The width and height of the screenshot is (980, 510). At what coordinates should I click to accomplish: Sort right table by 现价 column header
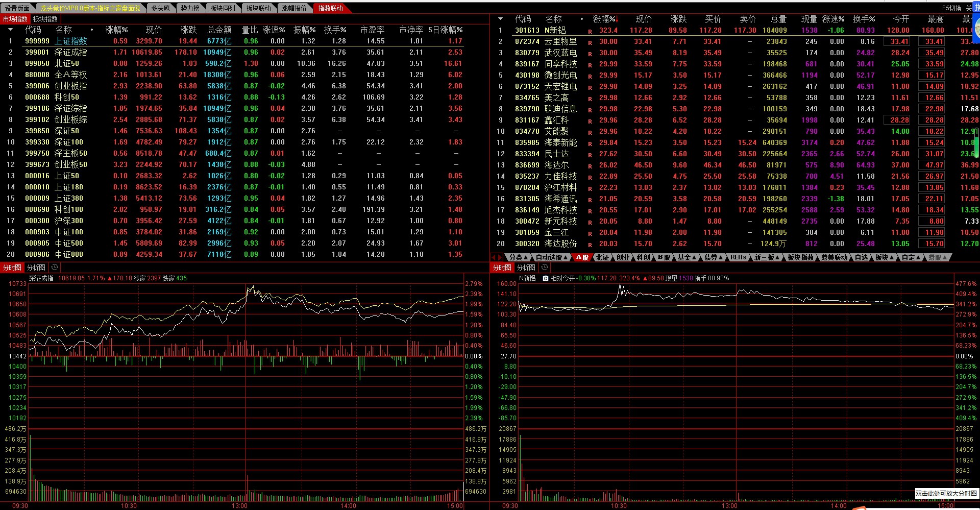coord(644,19)
